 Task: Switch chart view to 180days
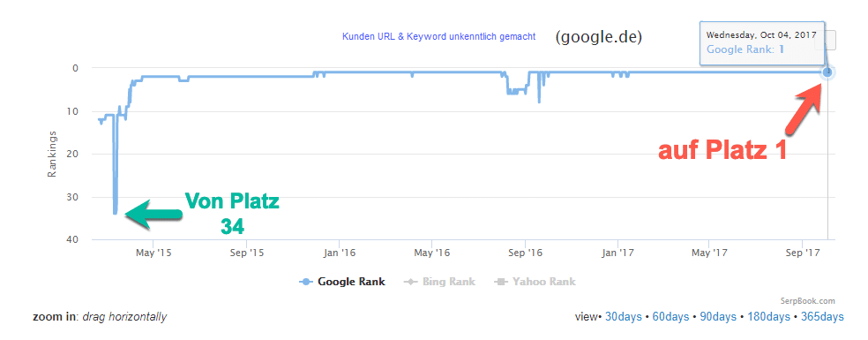tap(767, 317)
